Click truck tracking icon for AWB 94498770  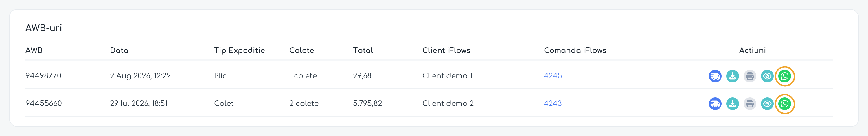tap(715, 76)
